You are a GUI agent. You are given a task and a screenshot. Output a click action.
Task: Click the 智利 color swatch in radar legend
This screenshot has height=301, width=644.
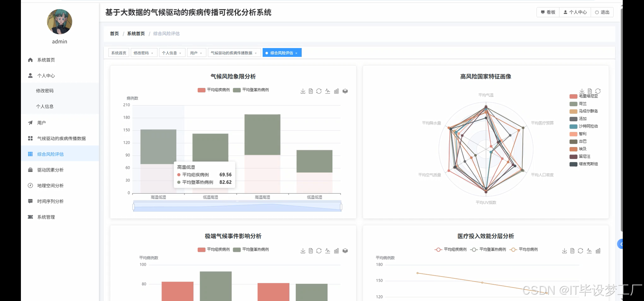[573, 134]
